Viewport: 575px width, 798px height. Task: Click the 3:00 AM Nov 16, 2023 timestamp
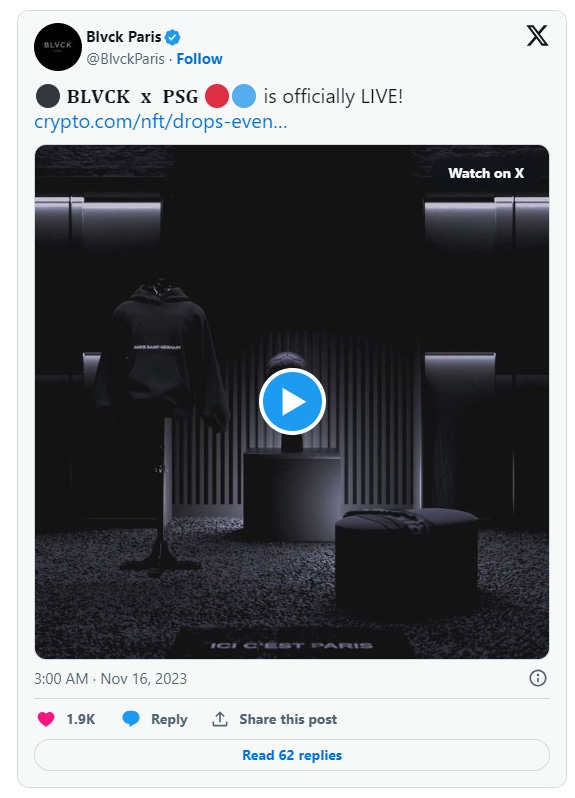pos(110,678)
